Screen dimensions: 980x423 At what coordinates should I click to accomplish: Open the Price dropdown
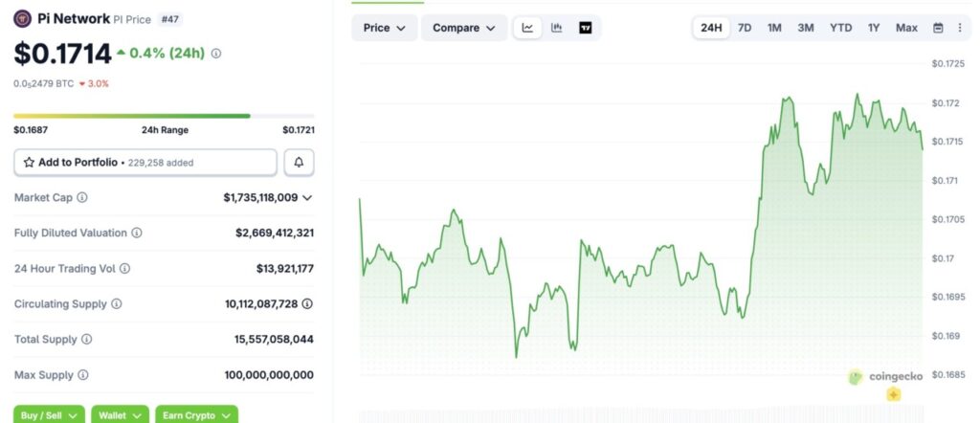pos(384,28)
